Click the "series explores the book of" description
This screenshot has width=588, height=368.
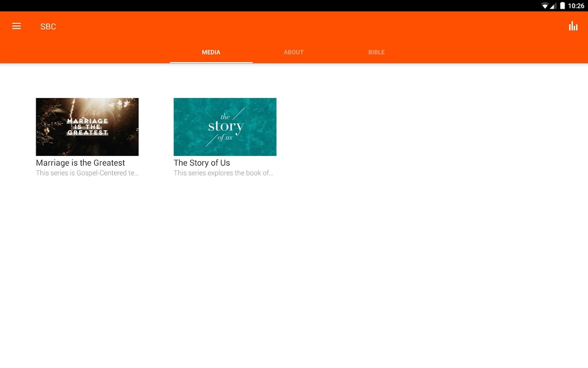click(224, 173)
